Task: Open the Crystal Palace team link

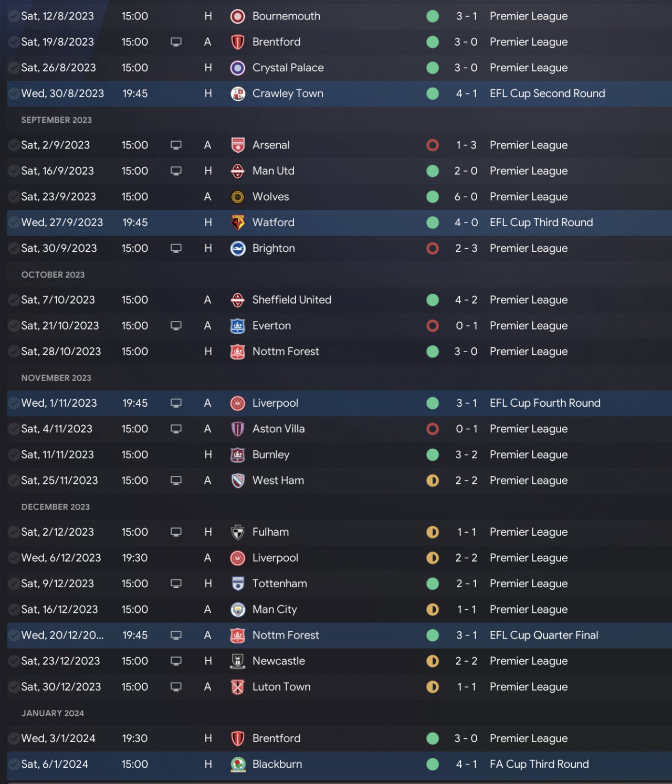Action: click(288, 68)
